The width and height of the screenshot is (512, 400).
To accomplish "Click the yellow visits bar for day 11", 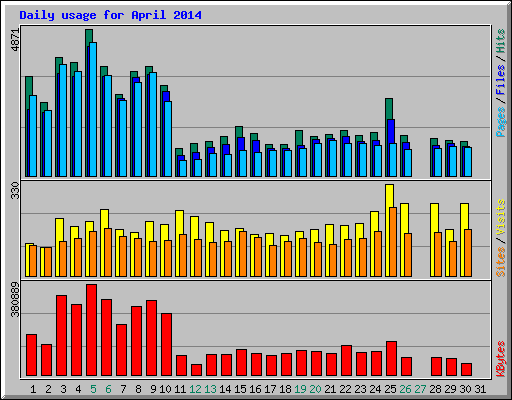I will pyautogui.click(x=179, y=222).
